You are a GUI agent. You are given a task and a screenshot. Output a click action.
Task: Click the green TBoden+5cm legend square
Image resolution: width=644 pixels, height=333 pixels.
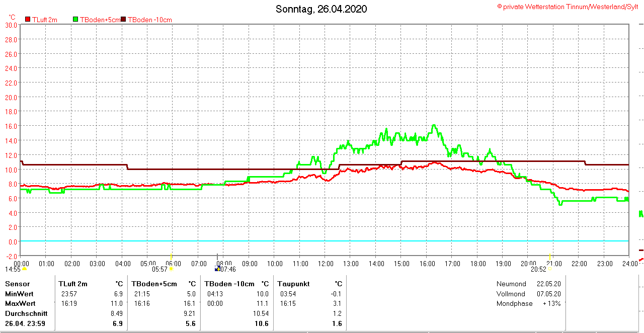pyautogui.click(x=76, y=20)
